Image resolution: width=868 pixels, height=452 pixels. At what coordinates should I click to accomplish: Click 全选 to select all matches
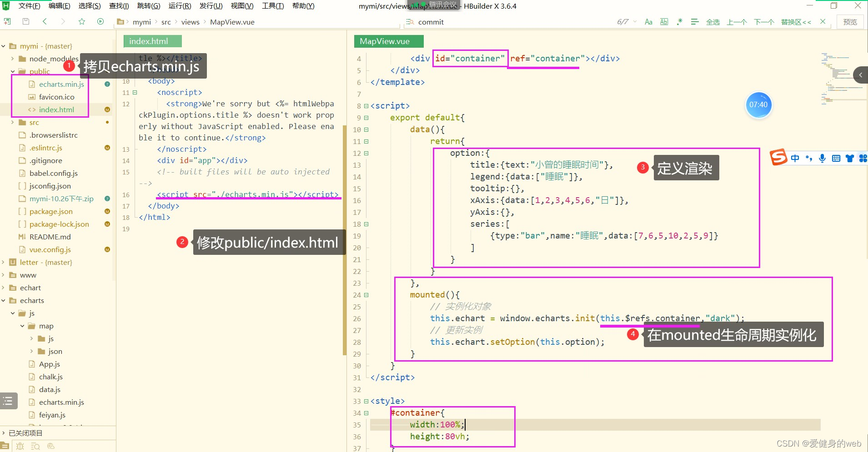coord(713,22)
